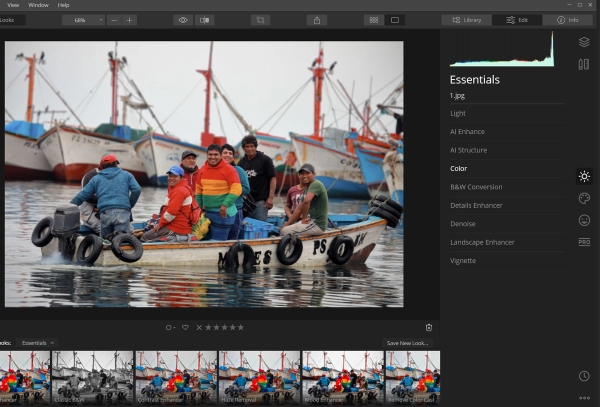This screenshot has height=407, width=600.
Task: Switch to the Info tab
Action: point(567,20)
